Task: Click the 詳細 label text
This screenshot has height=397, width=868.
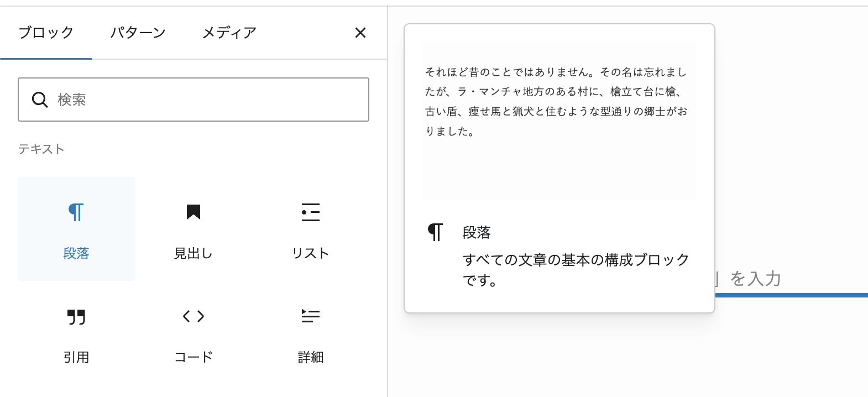Action: [x=310, y=357]
